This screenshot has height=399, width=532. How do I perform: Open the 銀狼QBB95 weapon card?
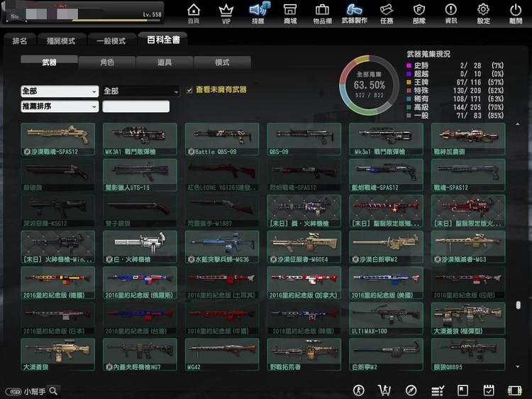pyautogui.click(x=468, y=354)
